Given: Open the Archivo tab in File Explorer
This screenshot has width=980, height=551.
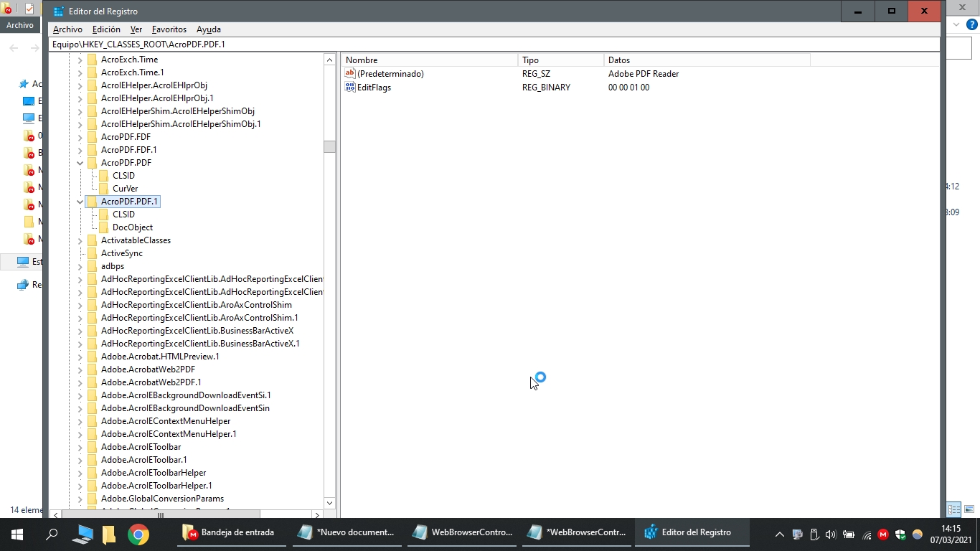Looking at the screenshot, I should [x=20, y=25].
